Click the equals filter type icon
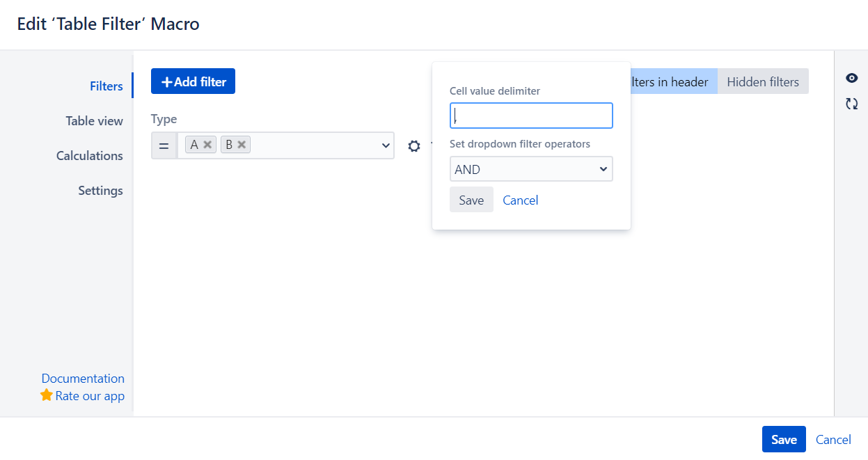The width and height of the screenshot is (868, 460). coord(164,145)
